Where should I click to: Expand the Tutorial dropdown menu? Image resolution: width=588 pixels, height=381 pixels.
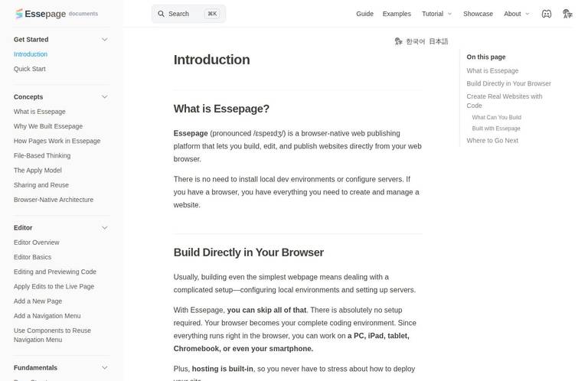tap(437, 14)
